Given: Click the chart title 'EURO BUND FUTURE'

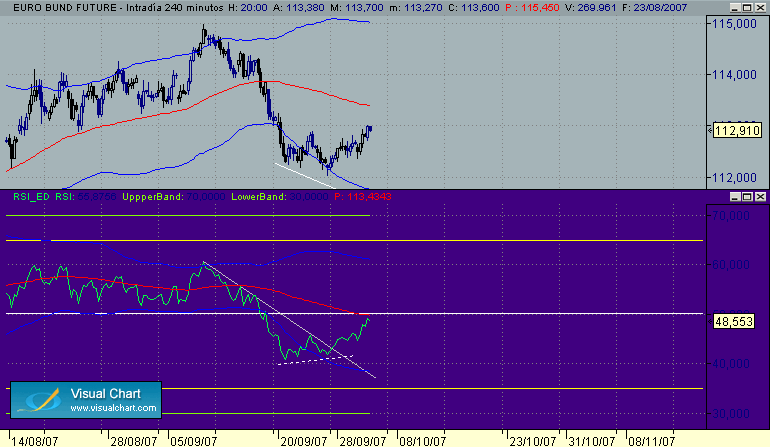Looking at the screenshot, I should pyautogui.click(x=65, y=8).
